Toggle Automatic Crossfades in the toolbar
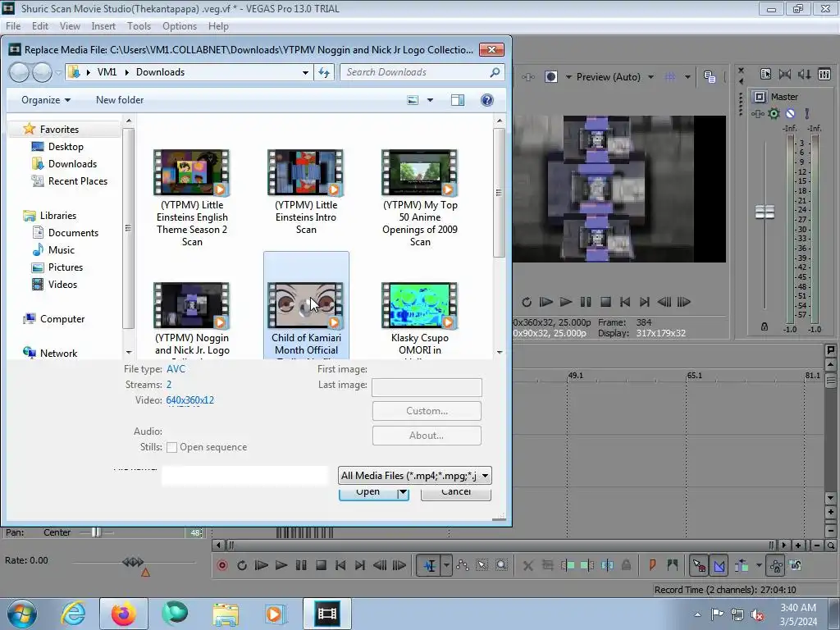The width and height of the screenshot is (840, 630). coord(719,565)
